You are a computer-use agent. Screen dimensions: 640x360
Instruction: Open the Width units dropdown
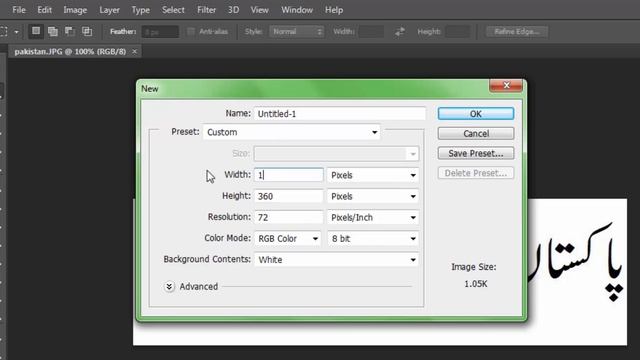point(373,175)
